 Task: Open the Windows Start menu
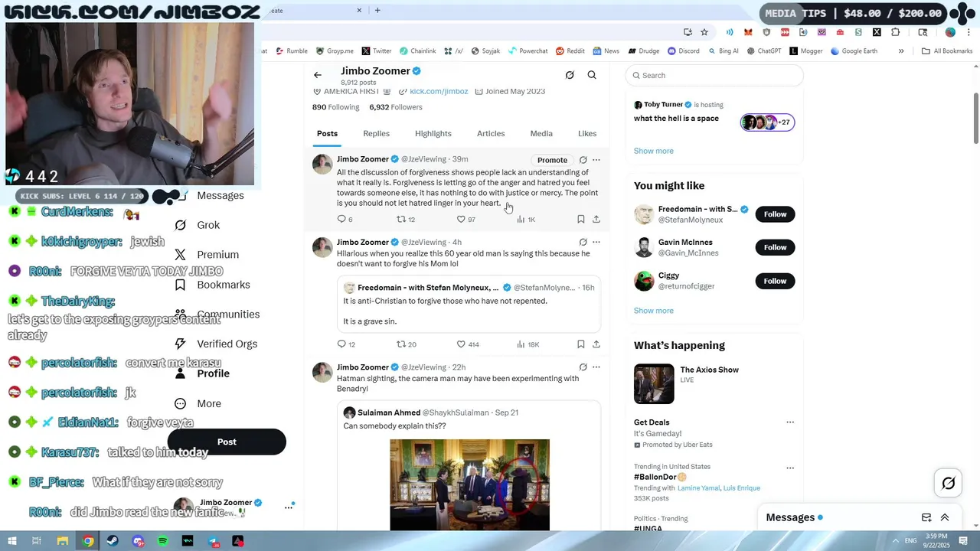point(12,541)
